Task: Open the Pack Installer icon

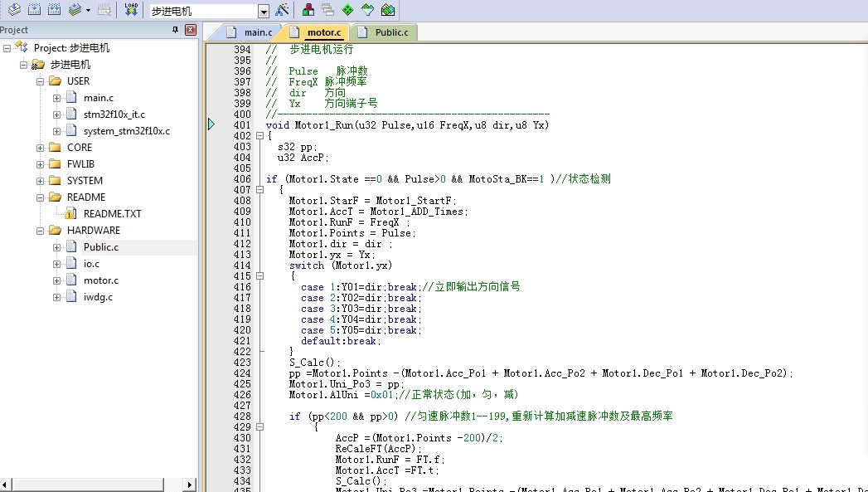Action: pyautogui.click(x=388, y=9)
